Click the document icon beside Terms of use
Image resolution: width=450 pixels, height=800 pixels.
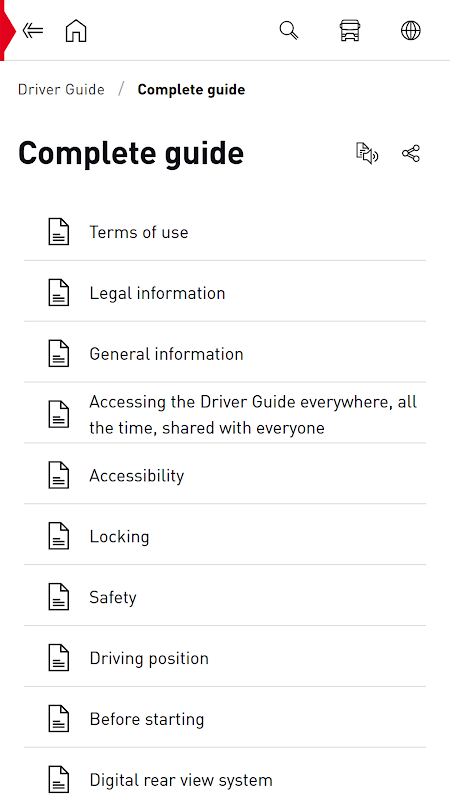59,232
